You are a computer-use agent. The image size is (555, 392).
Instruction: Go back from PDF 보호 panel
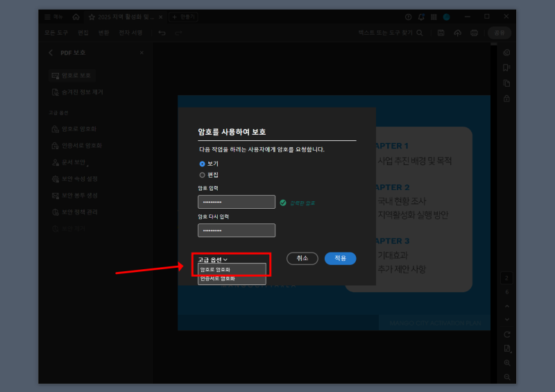pyautogui.click(x=51, y=53)
